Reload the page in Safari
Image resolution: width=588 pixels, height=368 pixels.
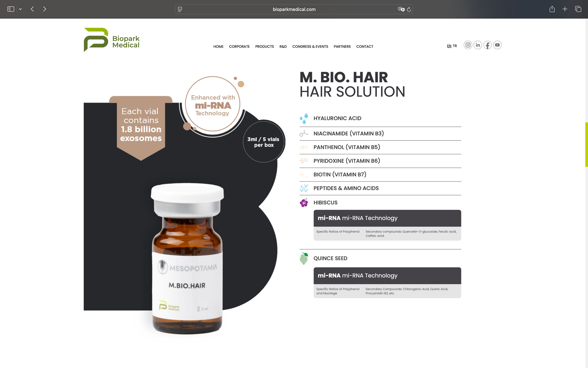pos(409,9)
